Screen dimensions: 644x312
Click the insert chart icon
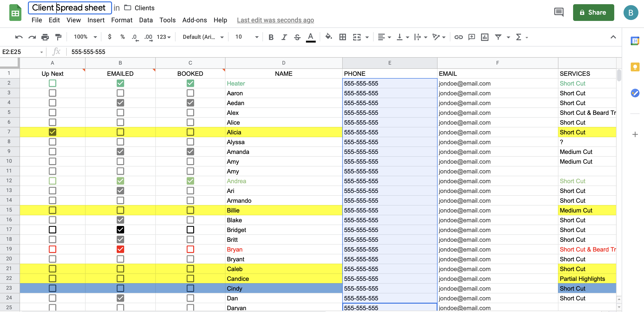(485, 37)
